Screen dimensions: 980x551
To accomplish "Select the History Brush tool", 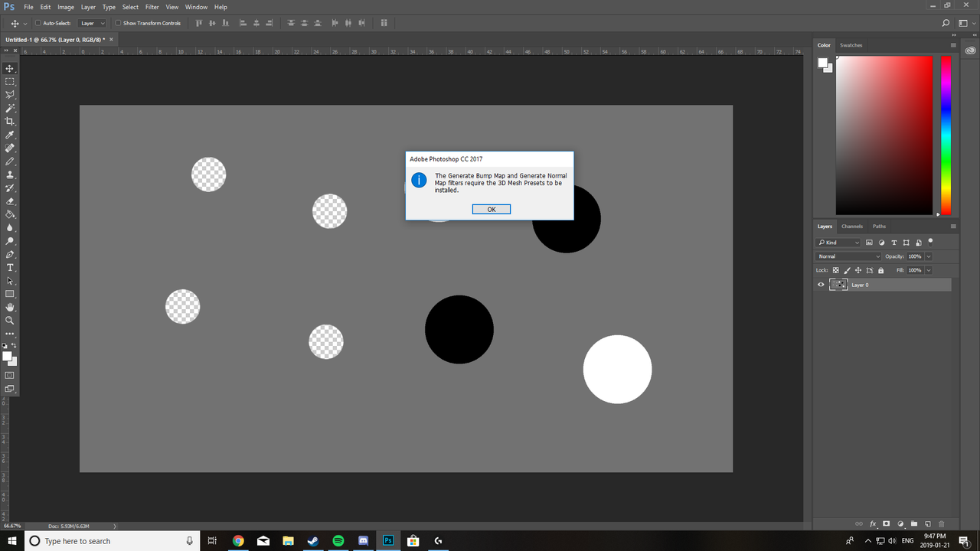I will click(10, 187).
